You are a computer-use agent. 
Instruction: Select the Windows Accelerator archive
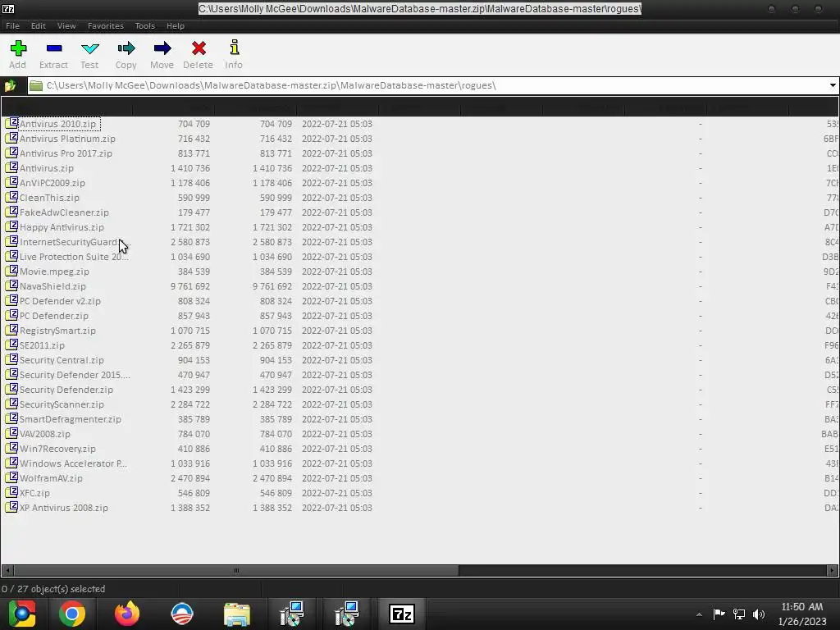point(73,463)
